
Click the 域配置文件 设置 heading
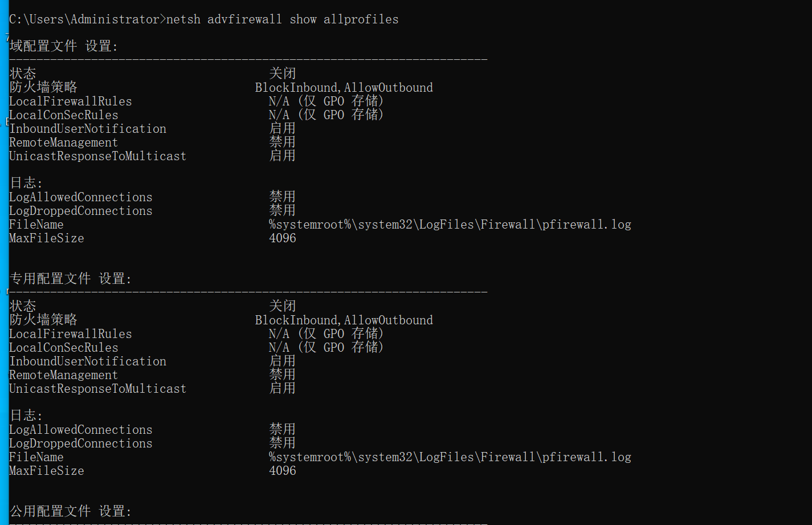(64, 46)
